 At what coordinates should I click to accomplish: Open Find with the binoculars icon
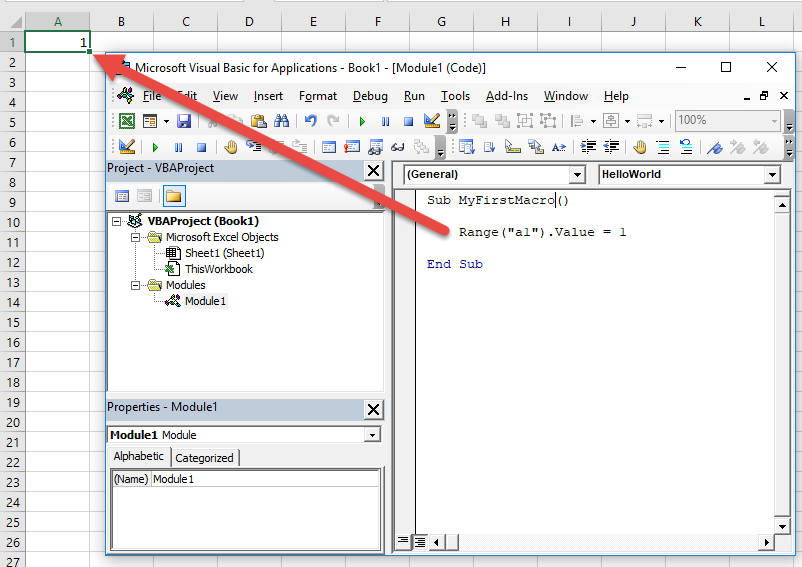[x=282, y=121]
